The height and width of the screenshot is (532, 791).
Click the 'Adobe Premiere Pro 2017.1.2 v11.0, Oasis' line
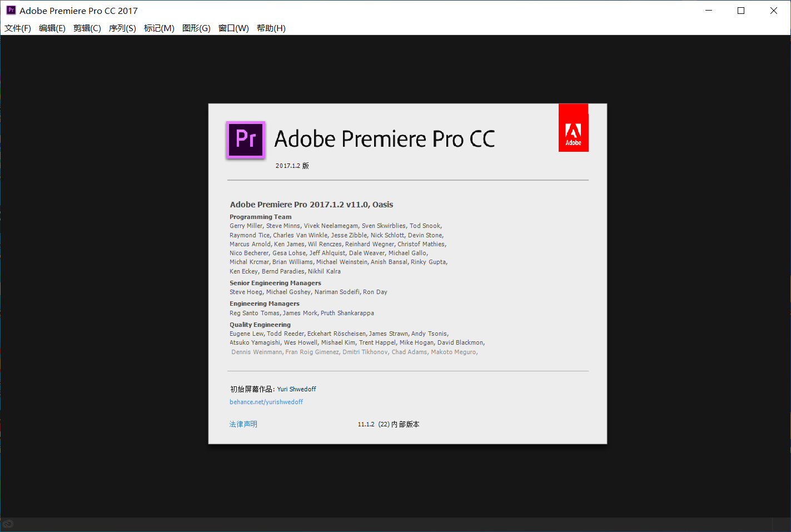pos(311,205)
